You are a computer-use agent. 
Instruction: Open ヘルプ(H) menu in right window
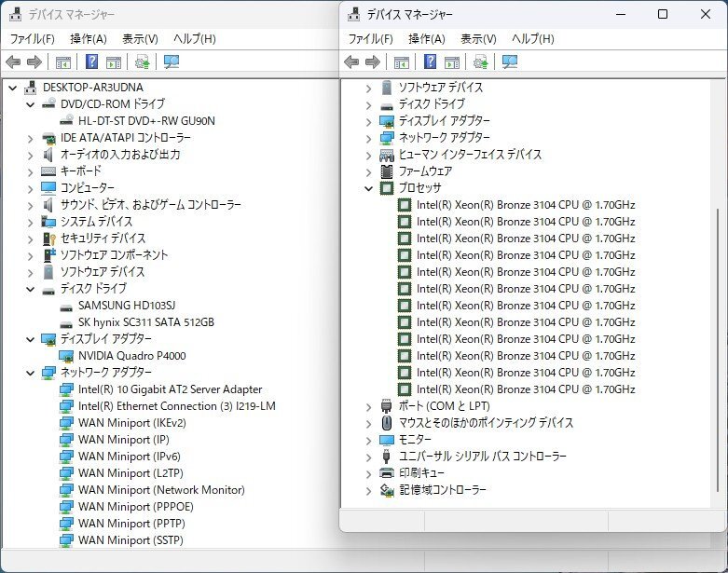532,39
